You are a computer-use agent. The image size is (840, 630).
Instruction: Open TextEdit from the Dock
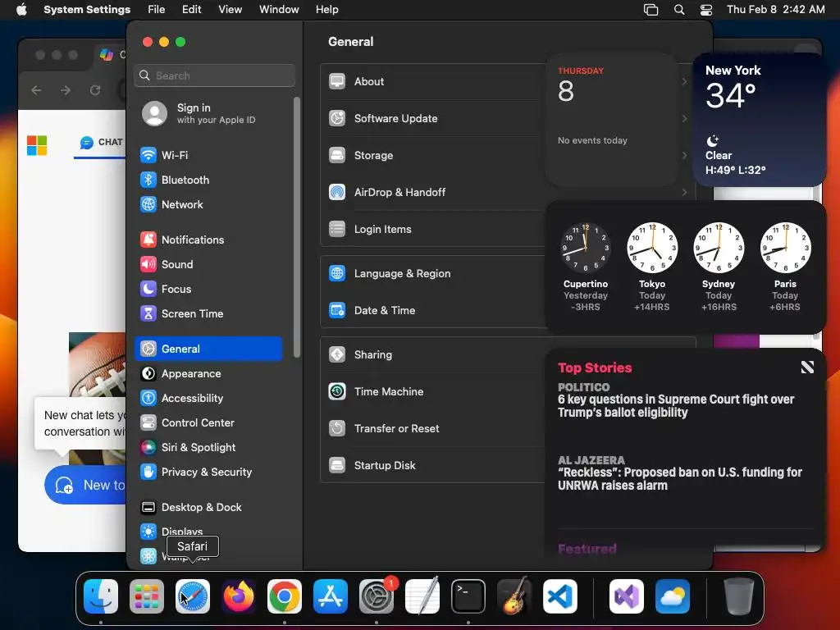[x=422, y=596]
